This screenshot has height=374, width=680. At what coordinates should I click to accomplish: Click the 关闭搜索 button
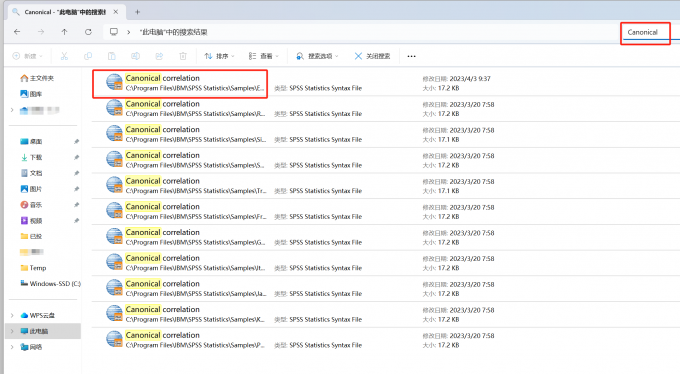click(x=372, y=56)
